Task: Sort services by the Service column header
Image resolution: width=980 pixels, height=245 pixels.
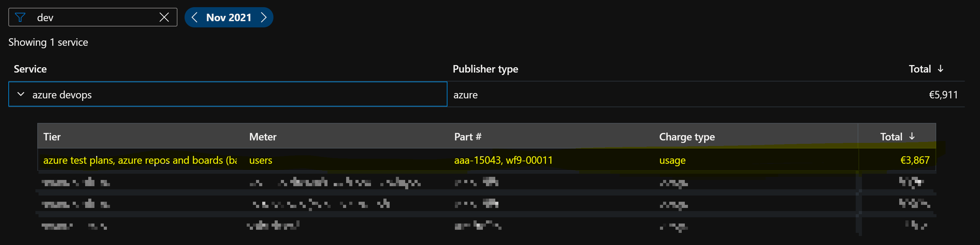Action: pos(30,69)
